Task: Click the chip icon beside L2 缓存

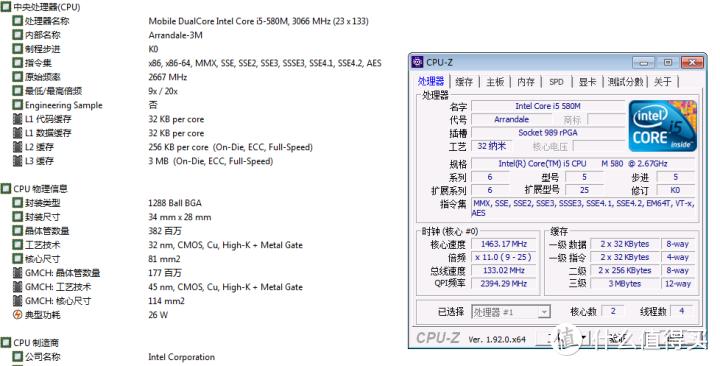Action: point(17,147)
